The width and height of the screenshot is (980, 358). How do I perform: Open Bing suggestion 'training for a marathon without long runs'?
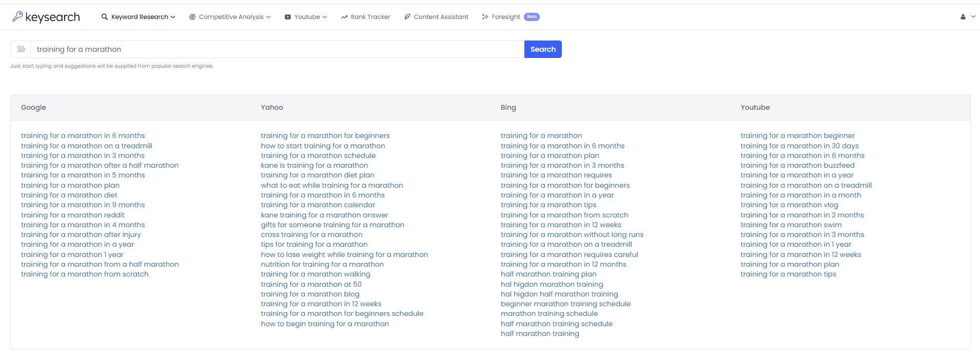(572, 234)
